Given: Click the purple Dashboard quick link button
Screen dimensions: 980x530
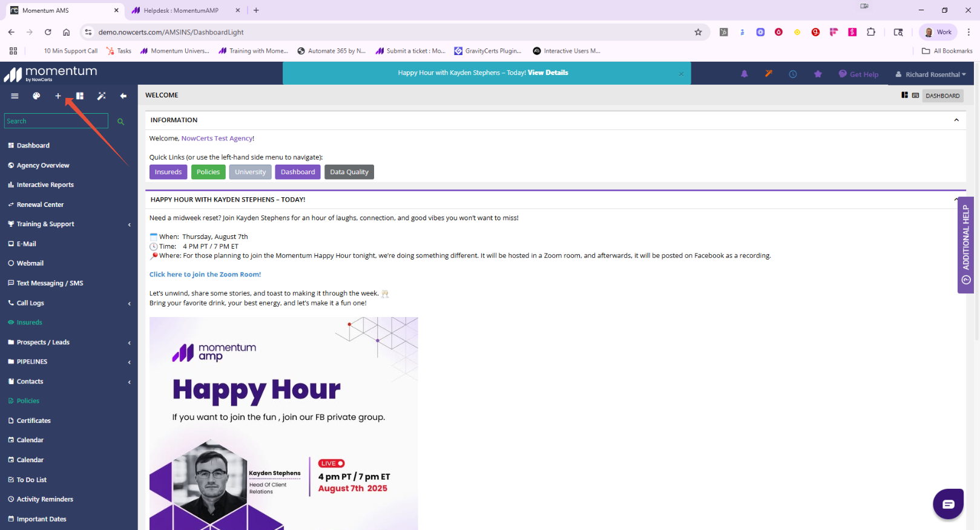Looking at the screenshot, I should click(x=298, y=172).
